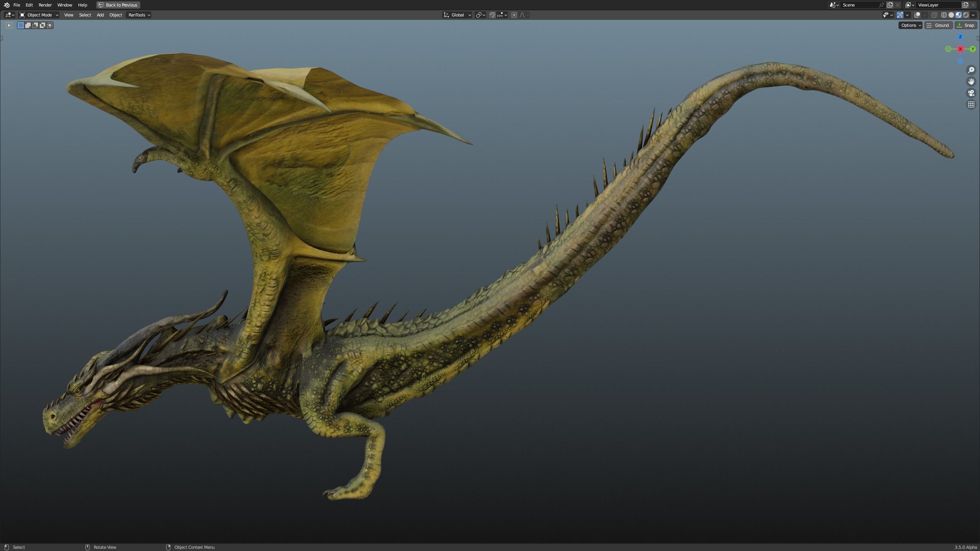Click the Snap button
The height and width of the screenshot is (551, 980).
(966, 25)
